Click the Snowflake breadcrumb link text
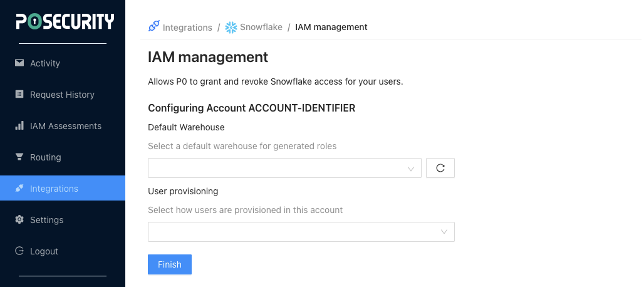This screenshot has width=644, height=287. point(261,28)
